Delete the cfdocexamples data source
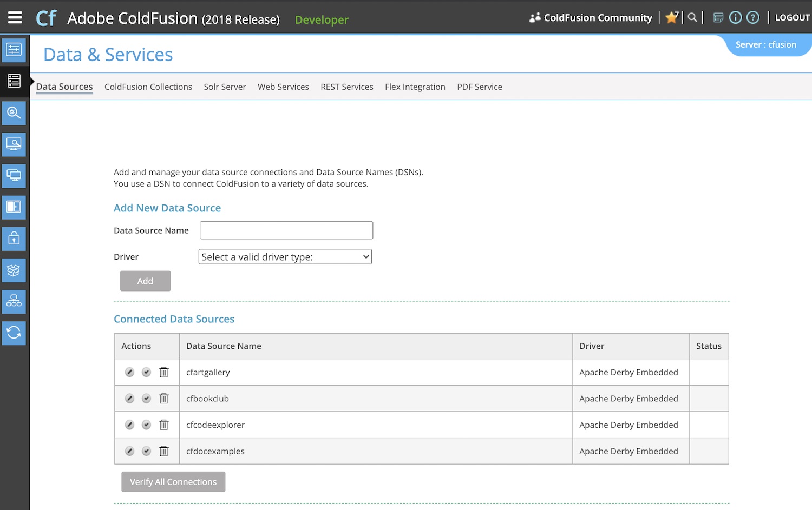812x510 pixels. point(163,451)
